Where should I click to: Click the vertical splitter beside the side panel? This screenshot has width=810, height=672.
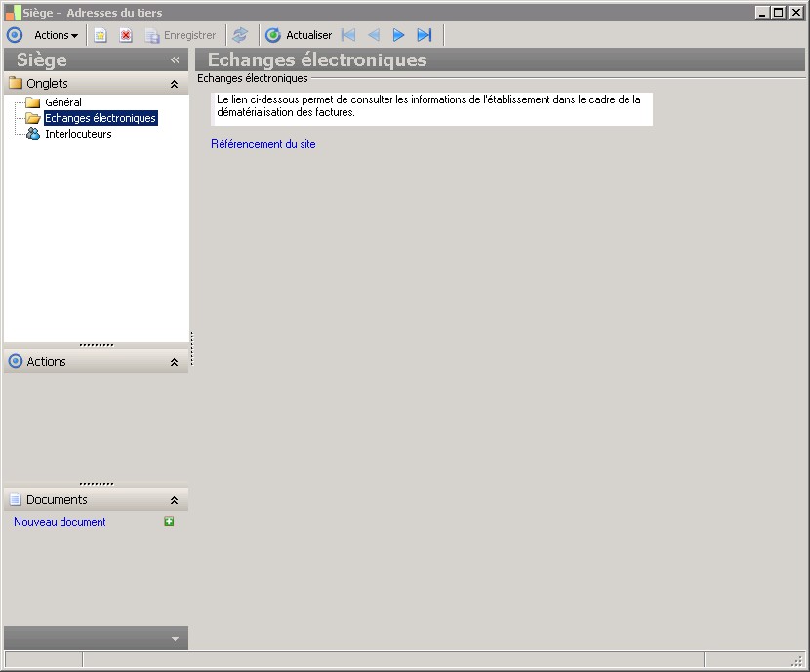tap(191, 348)
